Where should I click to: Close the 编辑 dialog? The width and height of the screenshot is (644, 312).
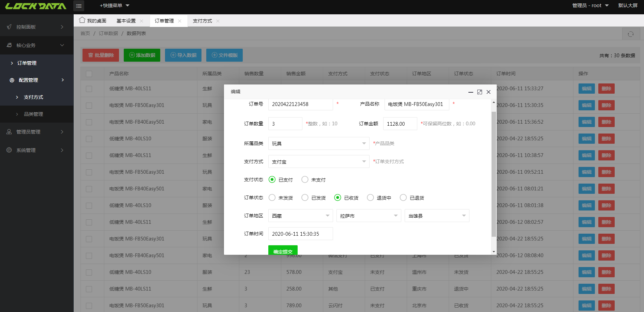pos(489,92)
